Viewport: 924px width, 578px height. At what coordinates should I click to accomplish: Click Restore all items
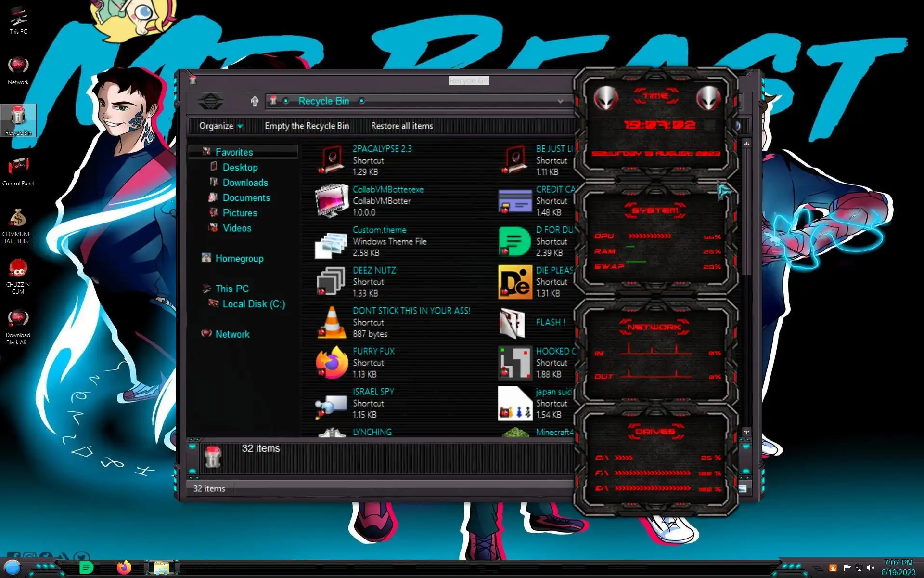pos(402,126)
